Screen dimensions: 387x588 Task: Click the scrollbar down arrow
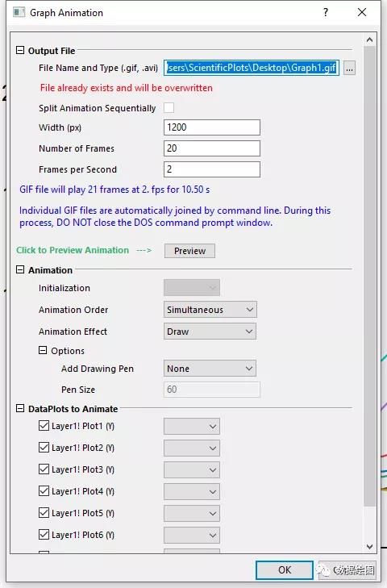[x=370, y=547]
